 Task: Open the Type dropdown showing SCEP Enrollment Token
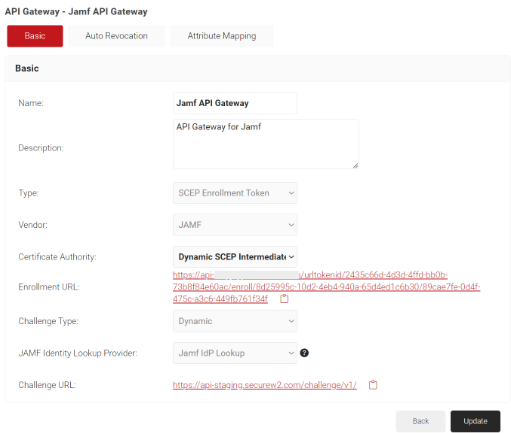235,193
